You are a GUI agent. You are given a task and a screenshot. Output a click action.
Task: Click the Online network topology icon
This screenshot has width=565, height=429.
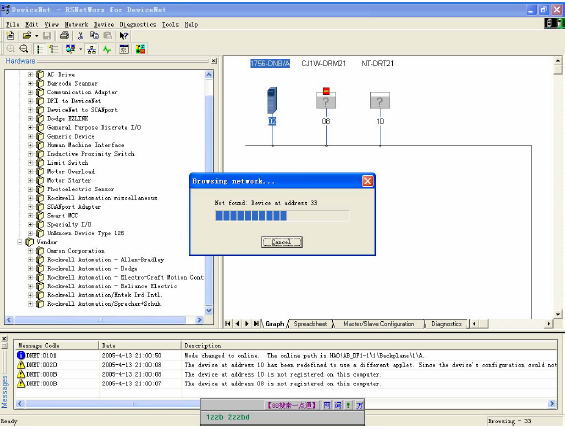tap(92, 49)
